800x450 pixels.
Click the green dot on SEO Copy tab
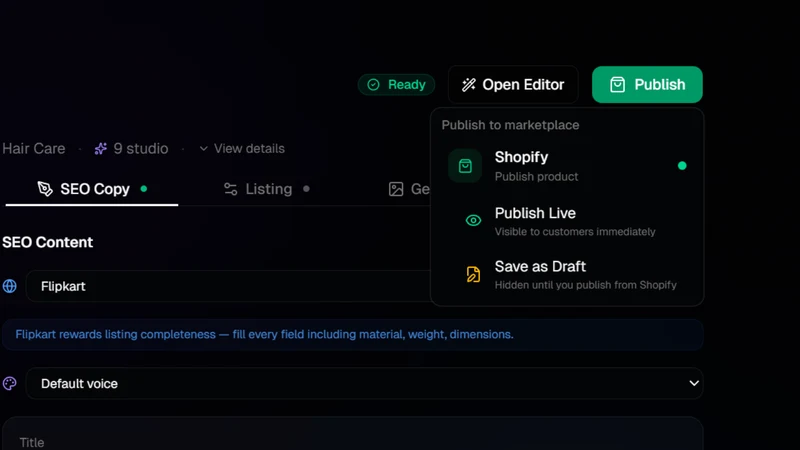click(144, 189)
